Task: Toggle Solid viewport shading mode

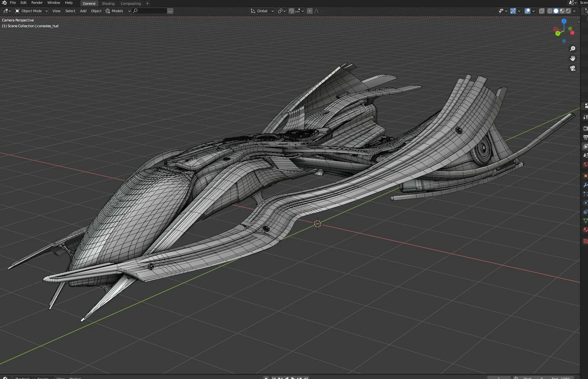Action: pyautogui.click(x=556, y=11)
